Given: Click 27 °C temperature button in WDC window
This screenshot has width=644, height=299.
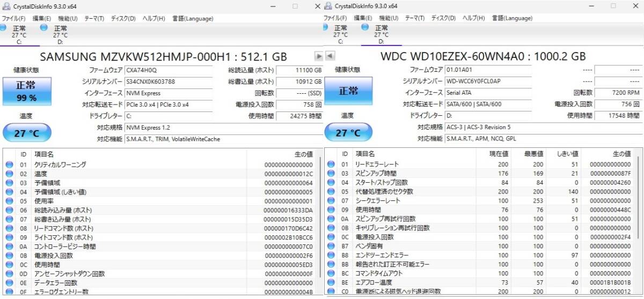Looking at the screenshot, I should tap(348, 133).
